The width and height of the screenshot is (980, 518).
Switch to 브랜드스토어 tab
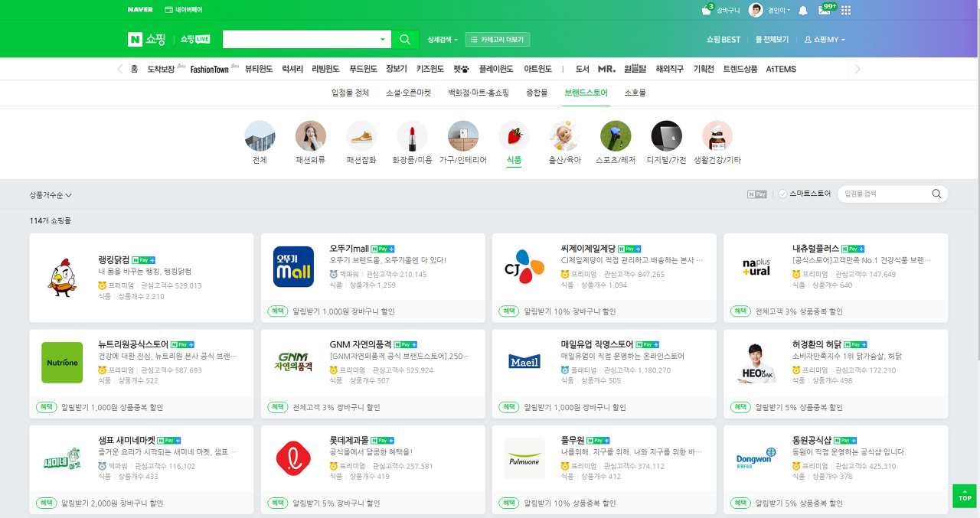[x=586, y=93]
